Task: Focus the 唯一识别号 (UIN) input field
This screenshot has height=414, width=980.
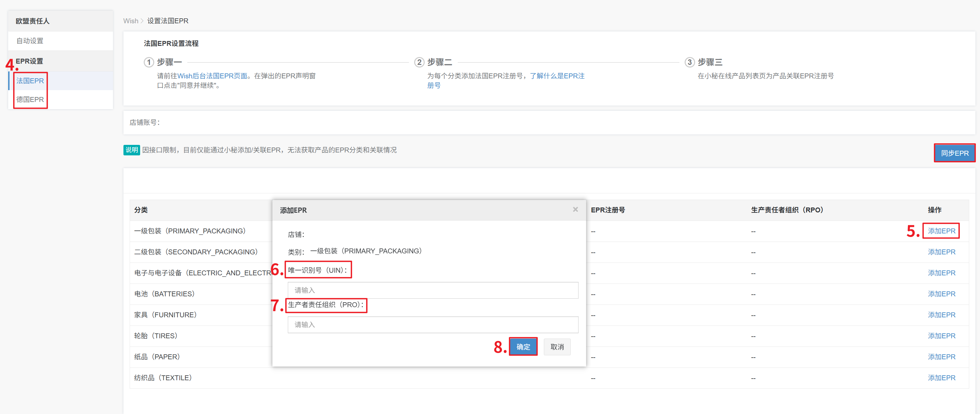Action: pos(433,290)
